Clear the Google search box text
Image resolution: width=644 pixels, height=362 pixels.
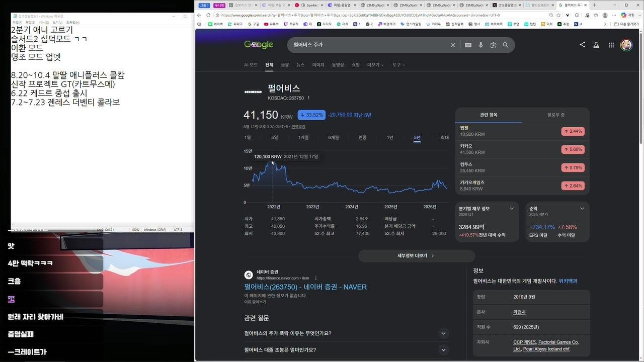click(453, 45)
